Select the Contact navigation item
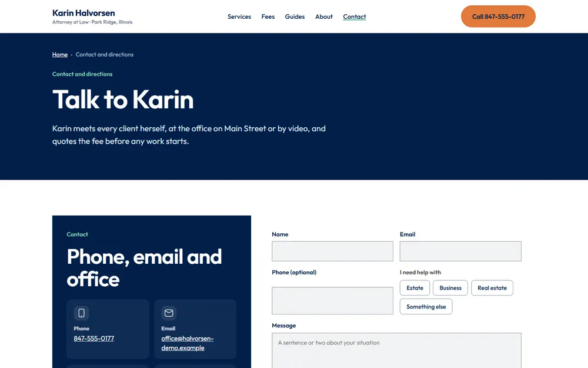588x368 pixels. pos(355,16)
